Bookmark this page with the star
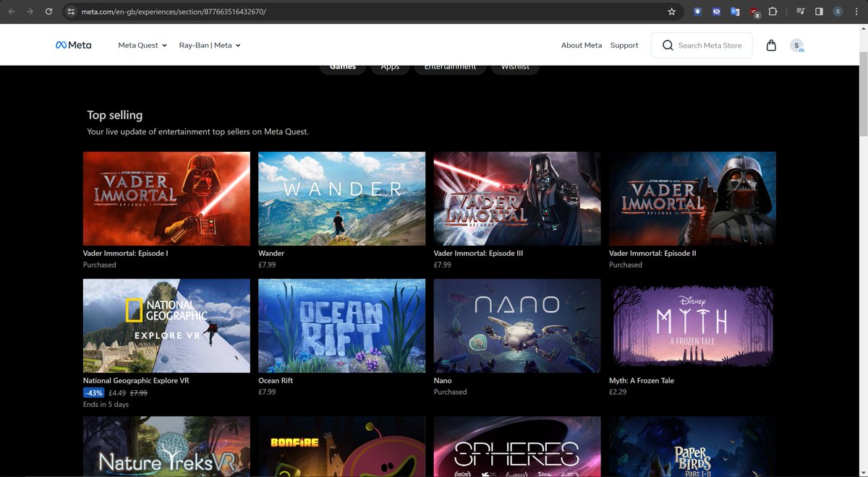Viewport: 868px width, 477px height. point(671,11)
